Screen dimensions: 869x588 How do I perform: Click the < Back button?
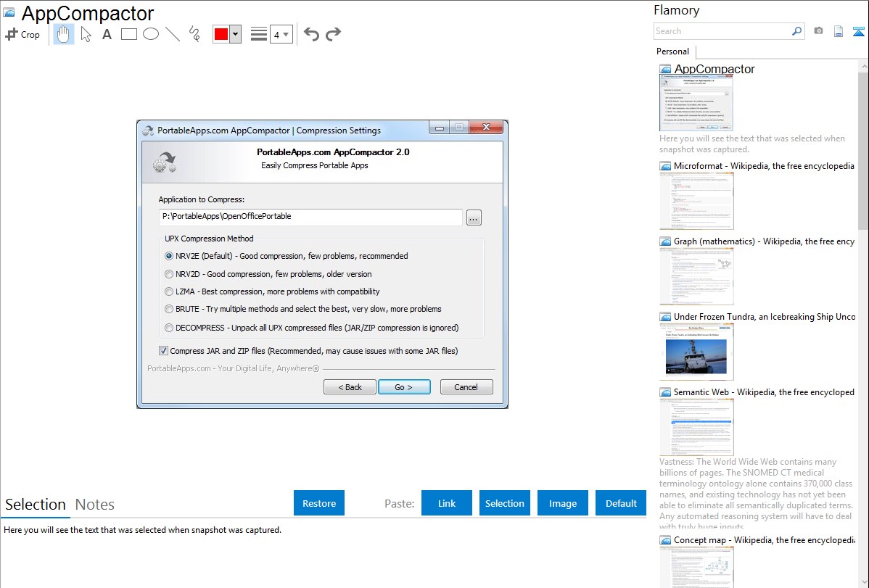(350, 387)
